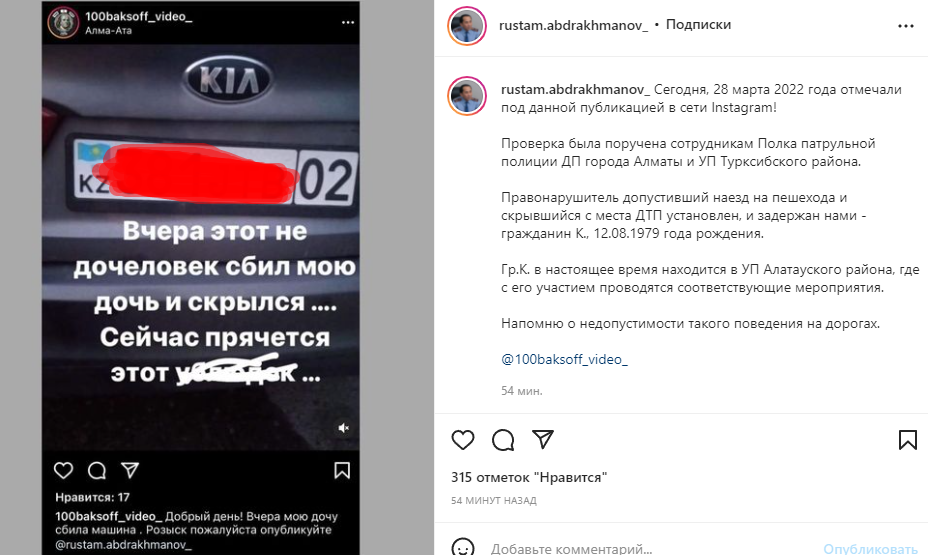Open the header profile avatar picture

click(467, 26)
